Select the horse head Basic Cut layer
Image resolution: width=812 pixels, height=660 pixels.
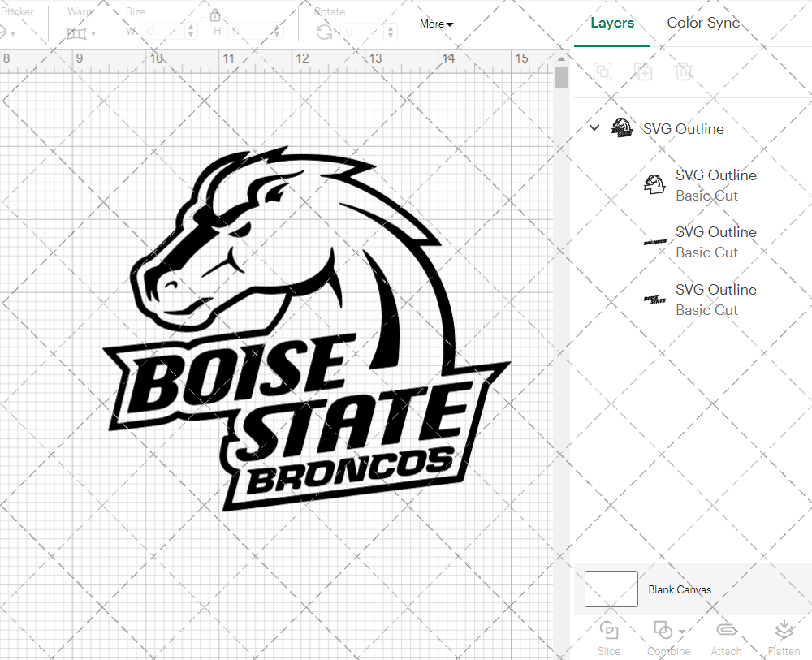(715, 184)
